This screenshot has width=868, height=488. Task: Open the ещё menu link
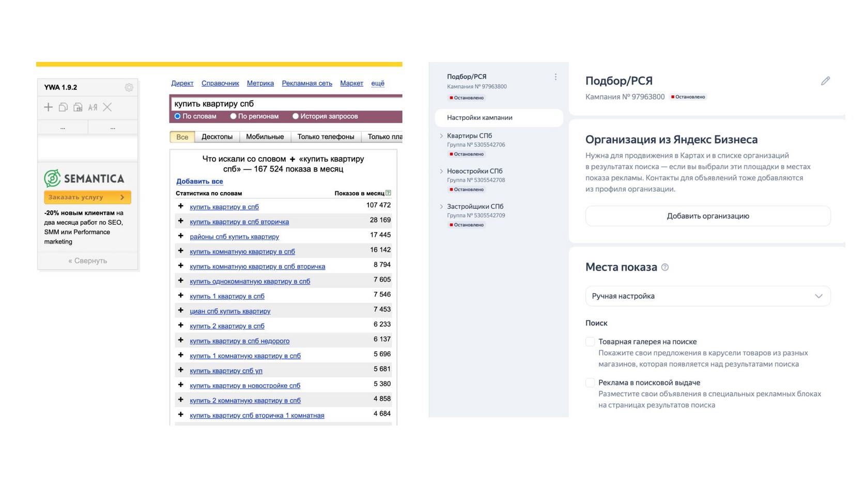point(378,83)
